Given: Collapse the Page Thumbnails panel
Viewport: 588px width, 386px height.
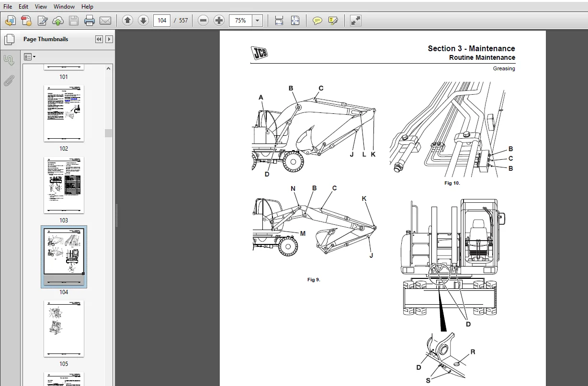Looking at the screenshot, I should pos(99,39).
